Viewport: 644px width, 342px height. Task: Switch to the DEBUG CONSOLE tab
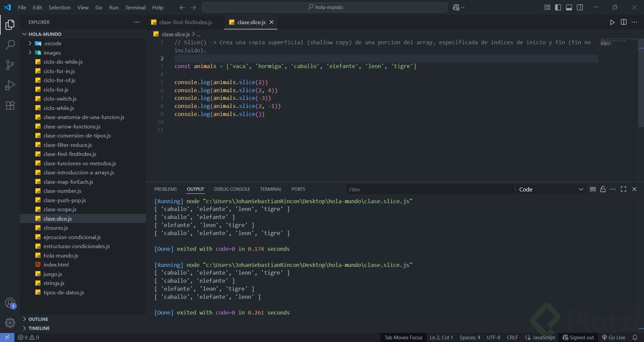click(x=232, y=189)
